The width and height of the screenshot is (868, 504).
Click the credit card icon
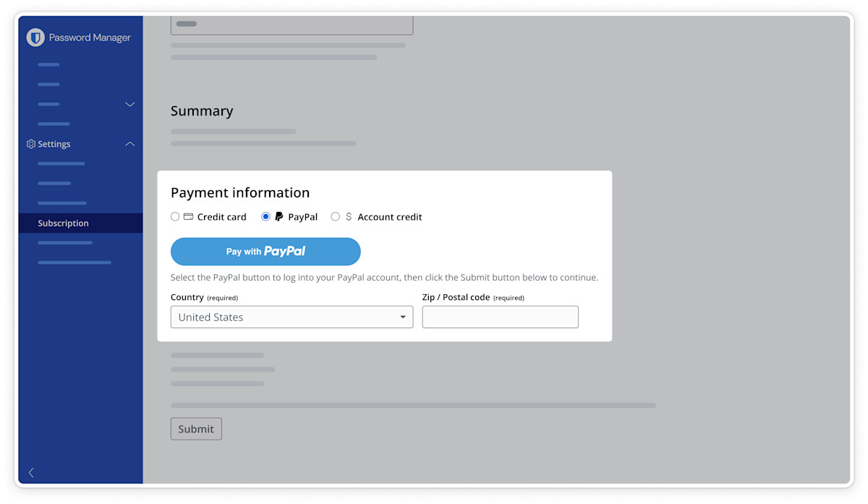click(188, 216)
